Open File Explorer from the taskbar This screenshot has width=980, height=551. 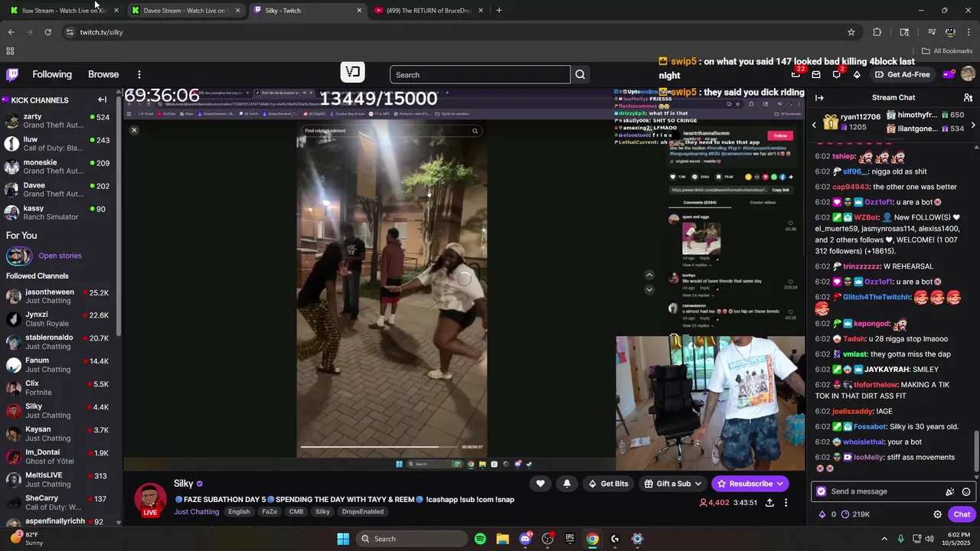click(x=502, y=539)
